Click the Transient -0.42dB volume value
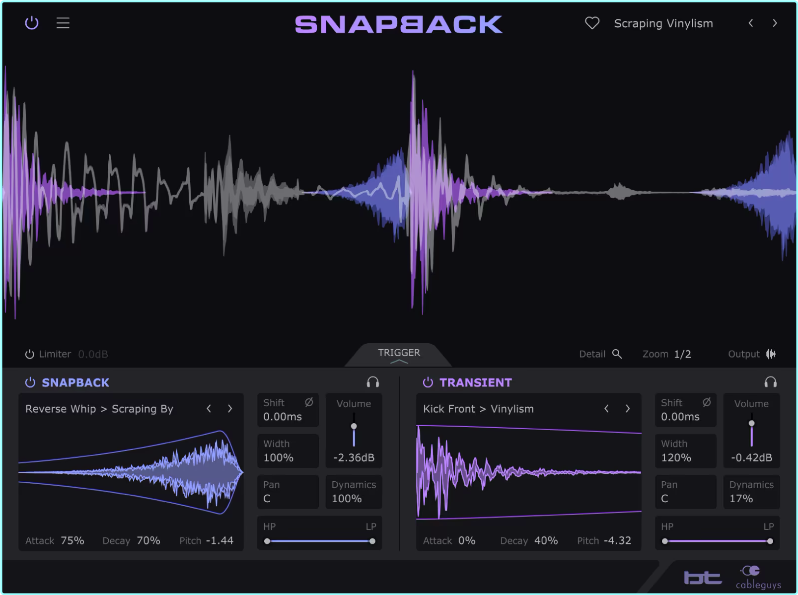Image resolution: width=798 pixels, height=595 pixels. click(751, 458)
